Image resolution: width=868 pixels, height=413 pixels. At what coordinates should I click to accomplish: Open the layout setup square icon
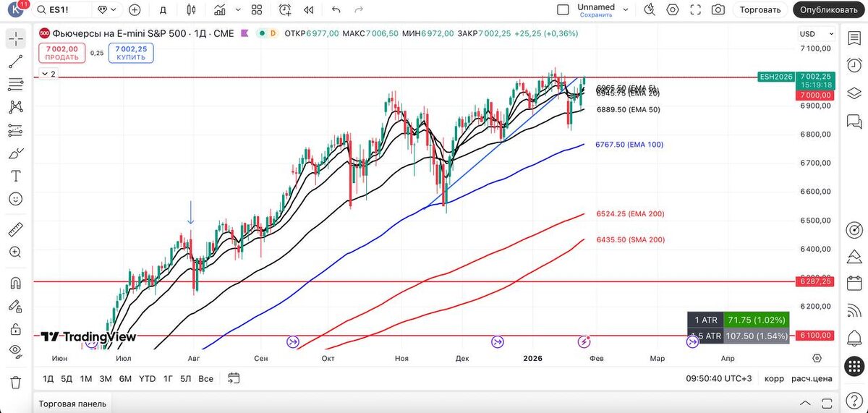click(563, 9)
